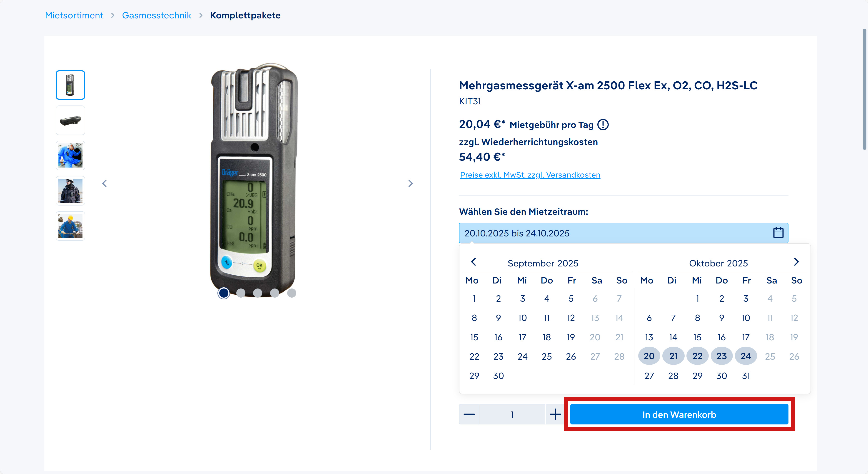Screen dimensions: 868x474
Task: Decrease quantity with the minus button
Action: (469, 414)
